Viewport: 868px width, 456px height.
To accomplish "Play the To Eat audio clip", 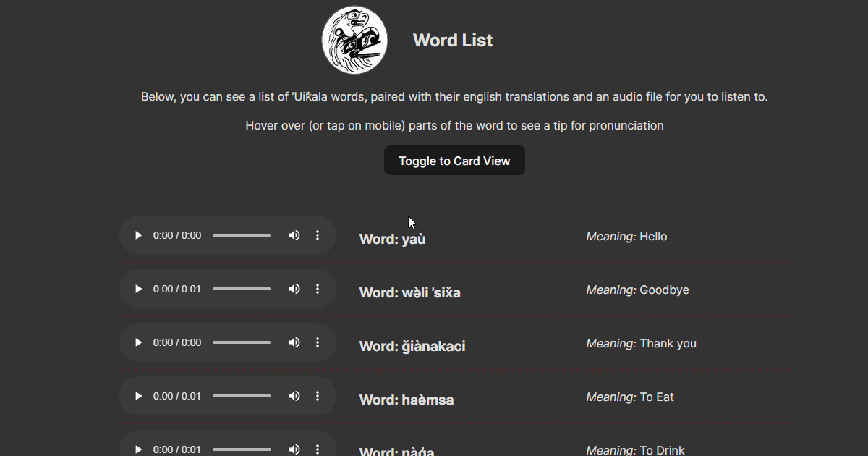I will pyautogui.click(x=139, y=396).
